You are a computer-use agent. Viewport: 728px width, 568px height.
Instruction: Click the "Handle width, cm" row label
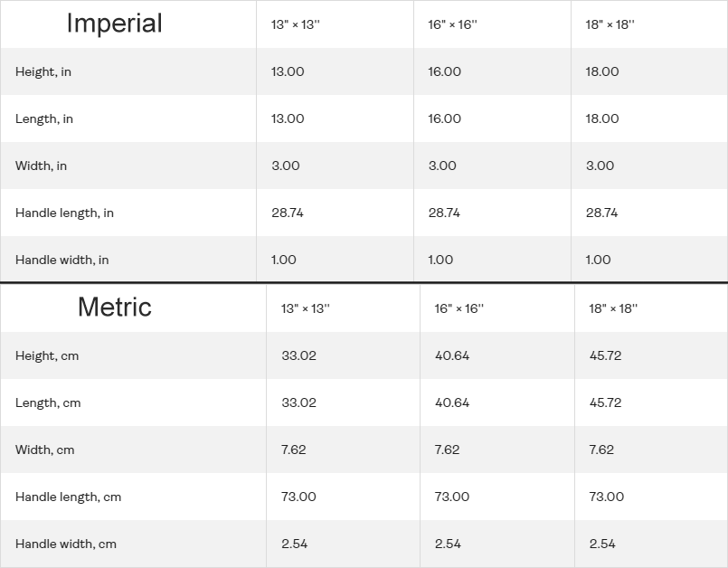click(65, 544)
